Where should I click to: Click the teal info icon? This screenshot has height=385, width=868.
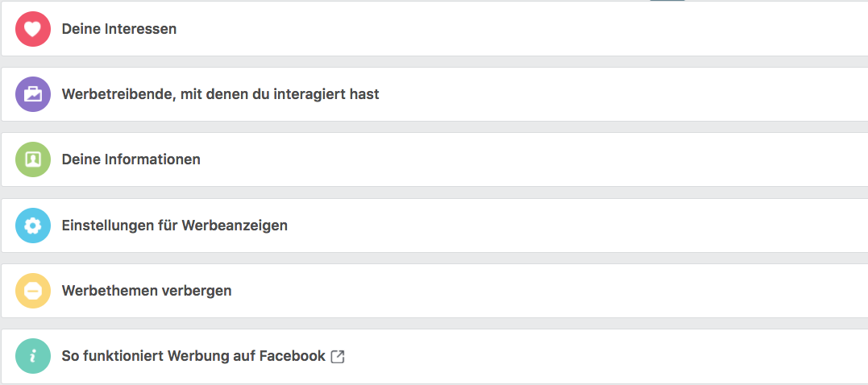point(32,356)
